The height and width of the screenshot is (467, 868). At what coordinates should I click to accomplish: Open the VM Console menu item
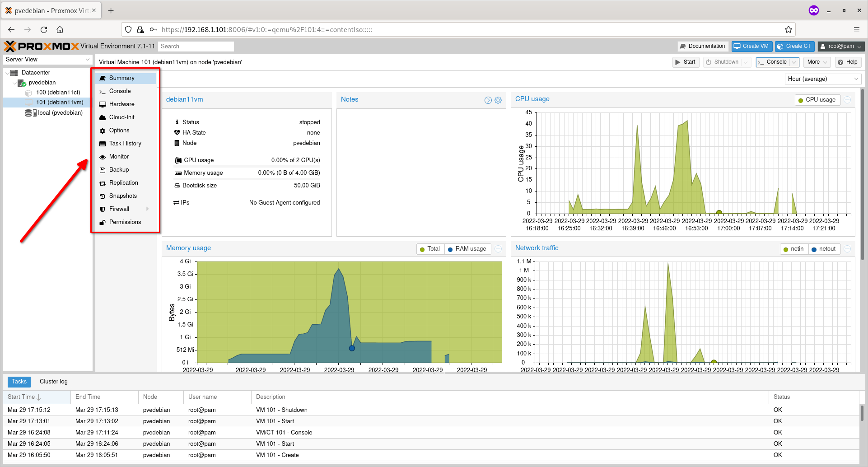126,91
